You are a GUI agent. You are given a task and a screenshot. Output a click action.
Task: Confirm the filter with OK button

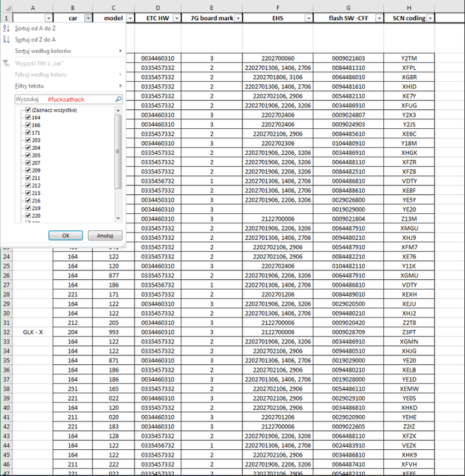click(65, 235)
